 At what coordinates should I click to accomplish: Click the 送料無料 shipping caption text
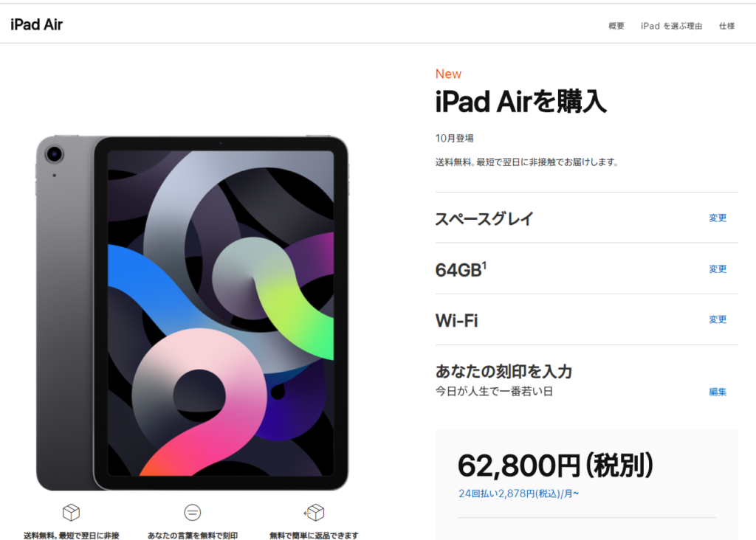click(x=72, y=535)
